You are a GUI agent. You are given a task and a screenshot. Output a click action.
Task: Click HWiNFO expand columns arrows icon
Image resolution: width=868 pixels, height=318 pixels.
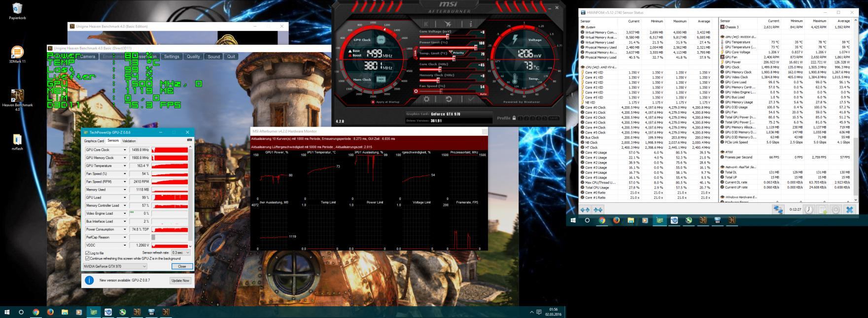[585, 210]
